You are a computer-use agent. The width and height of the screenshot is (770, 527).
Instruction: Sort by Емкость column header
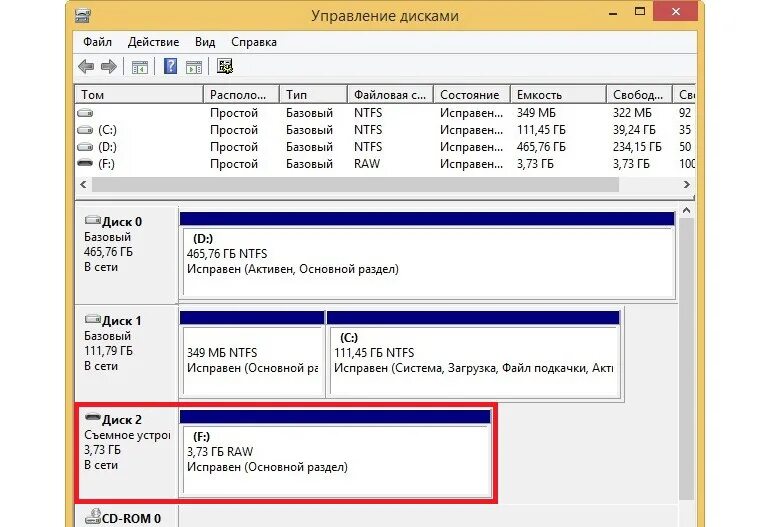click(558, 94)
